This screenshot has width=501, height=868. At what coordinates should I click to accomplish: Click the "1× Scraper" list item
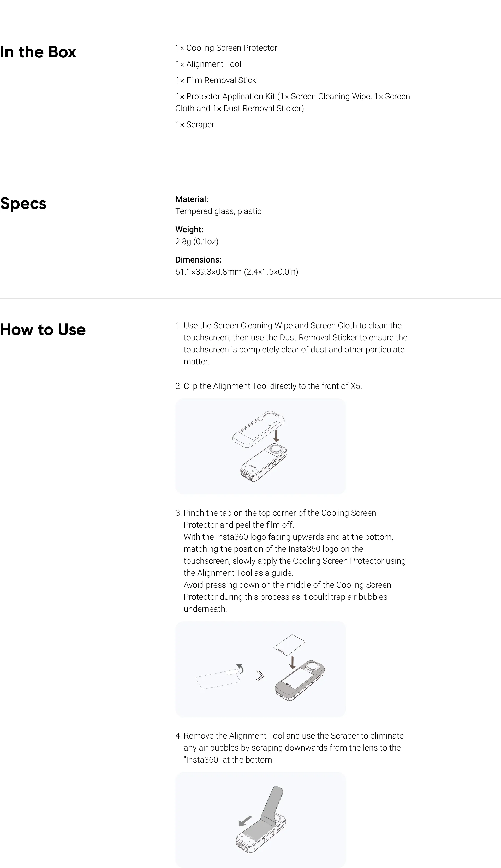click(195, 124)
